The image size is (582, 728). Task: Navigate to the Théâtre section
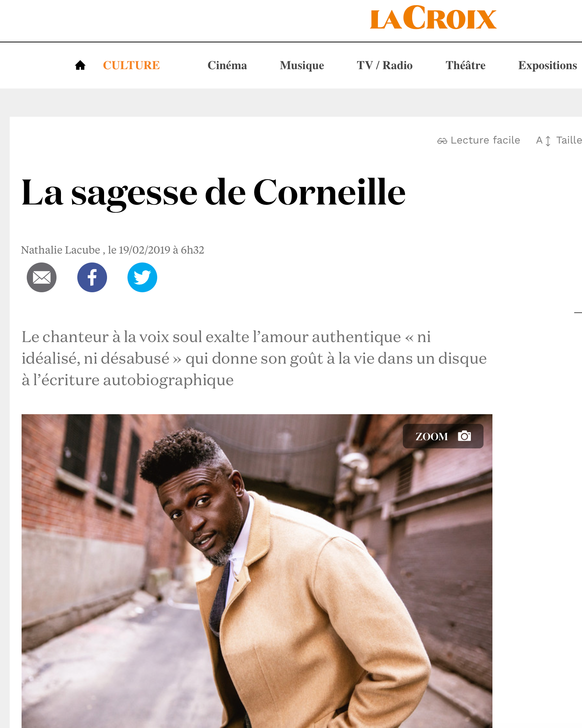point(466,65)
